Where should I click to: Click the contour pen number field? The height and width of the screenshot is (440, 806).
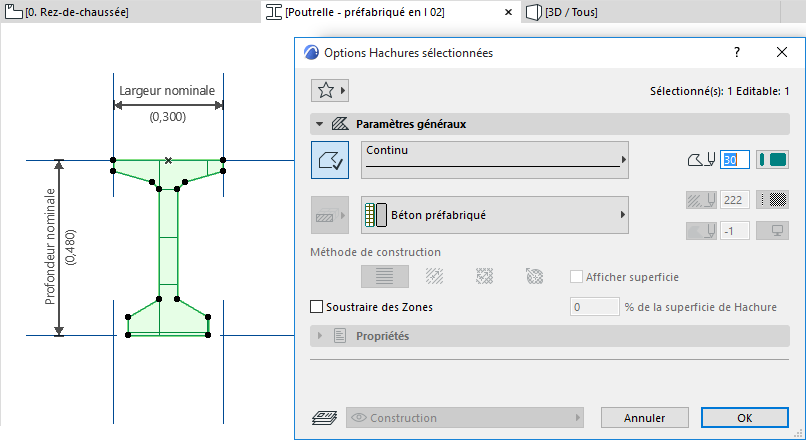click(x=734, y=160)
